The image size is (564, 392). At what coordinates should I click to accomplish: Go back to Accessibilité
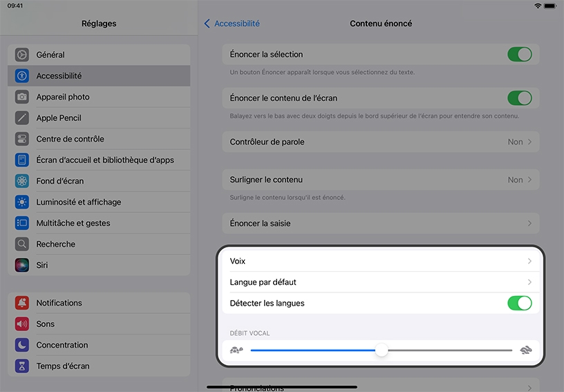tap(232, 24)
